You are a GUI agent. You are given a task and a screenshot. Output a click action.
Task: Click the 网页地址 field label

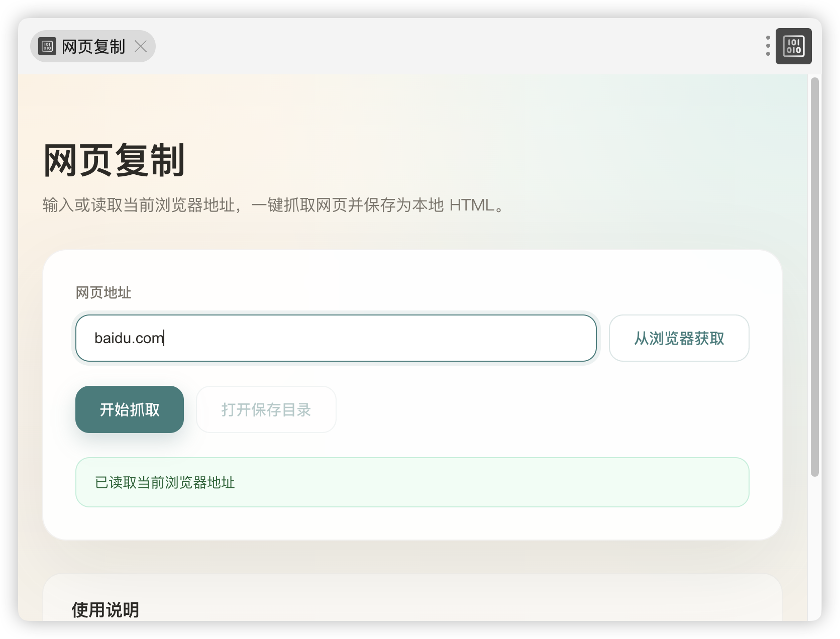[x=103, y=292]
